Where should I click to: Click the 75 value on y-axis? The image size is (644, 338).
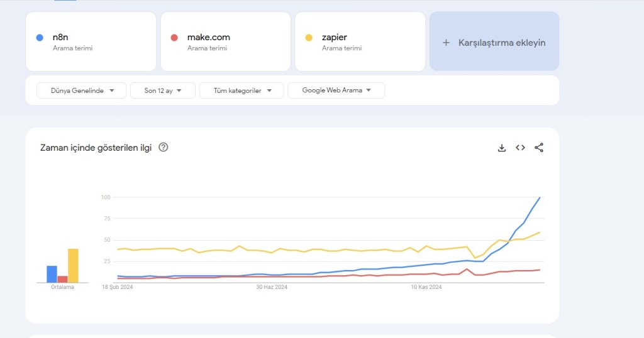click(x=107, y=219)
